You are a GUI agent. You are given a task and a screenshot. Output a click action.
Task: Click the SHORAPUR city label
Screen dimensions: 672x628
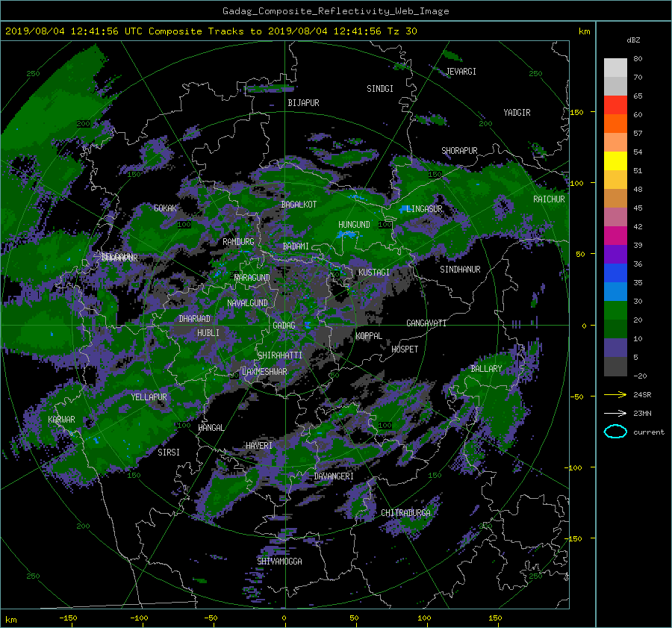[459, 150]
